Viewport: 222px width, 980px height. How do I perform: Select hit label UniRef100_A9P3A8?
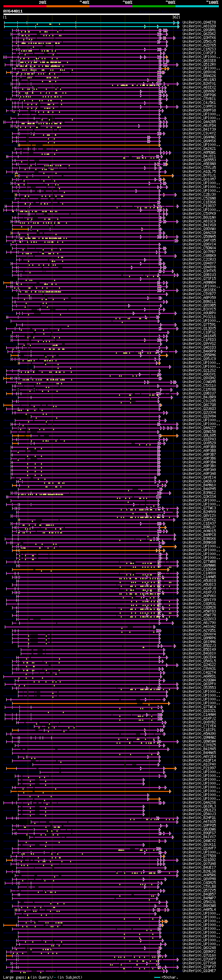199,473
